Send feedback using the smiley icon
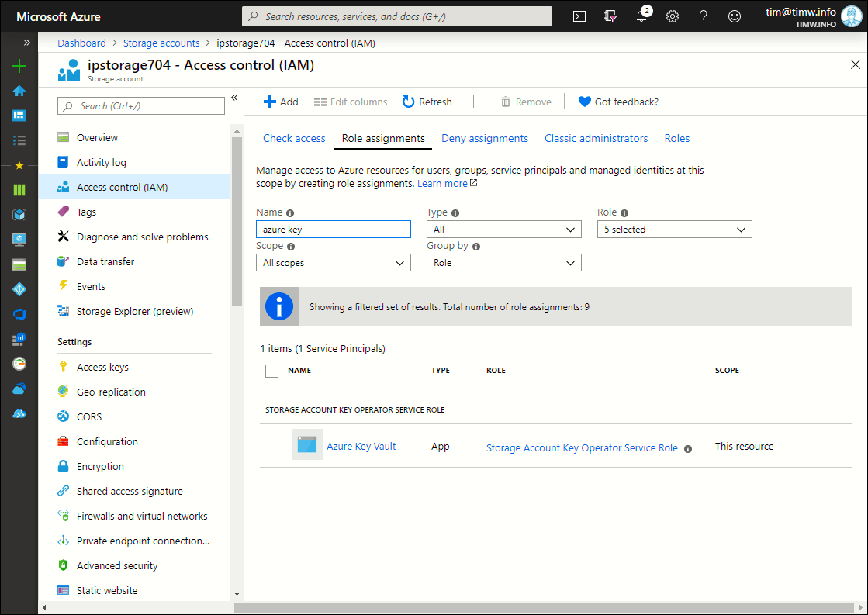868x615 pixels. pyautogui.click(x=735, y=16)
